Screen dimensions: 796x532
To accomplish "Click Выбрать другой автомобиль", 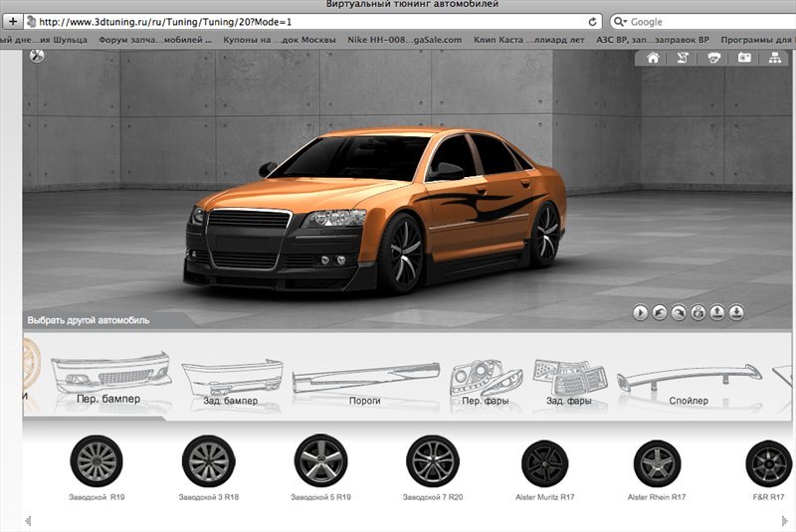I will [89, 321].
